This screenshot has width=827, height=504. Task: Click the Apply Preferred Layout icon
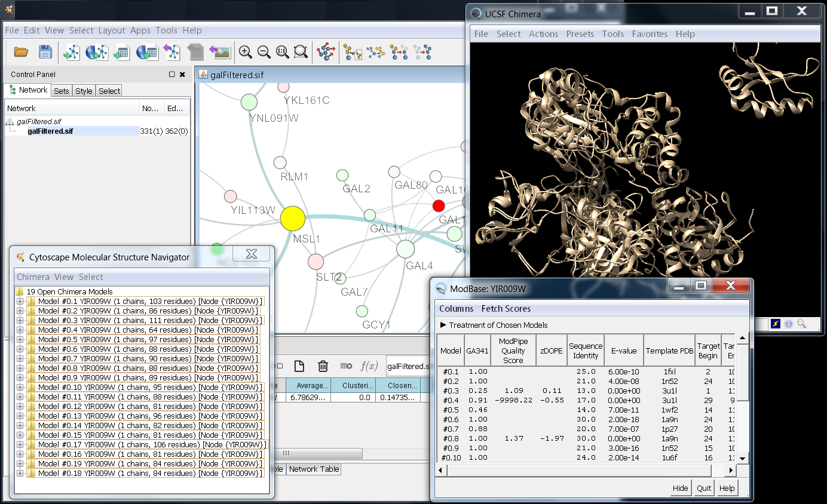tap(326, 53)
